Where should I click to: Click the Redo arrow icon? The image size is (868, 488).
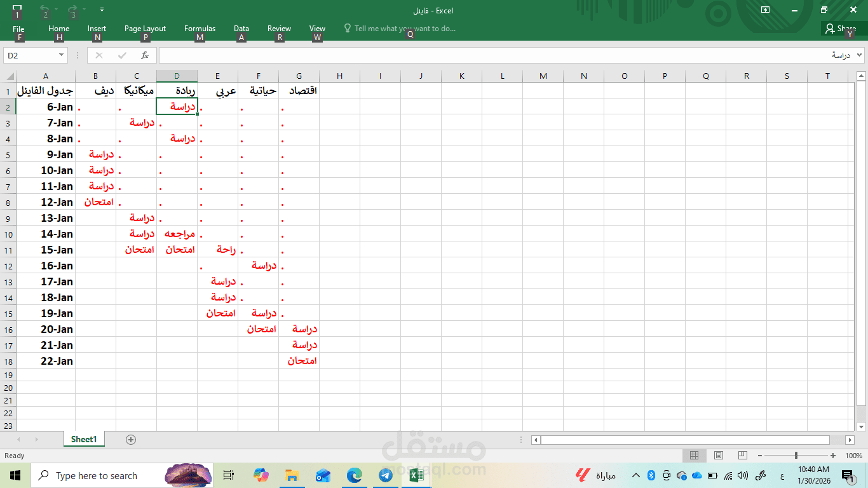click(72, 10)
